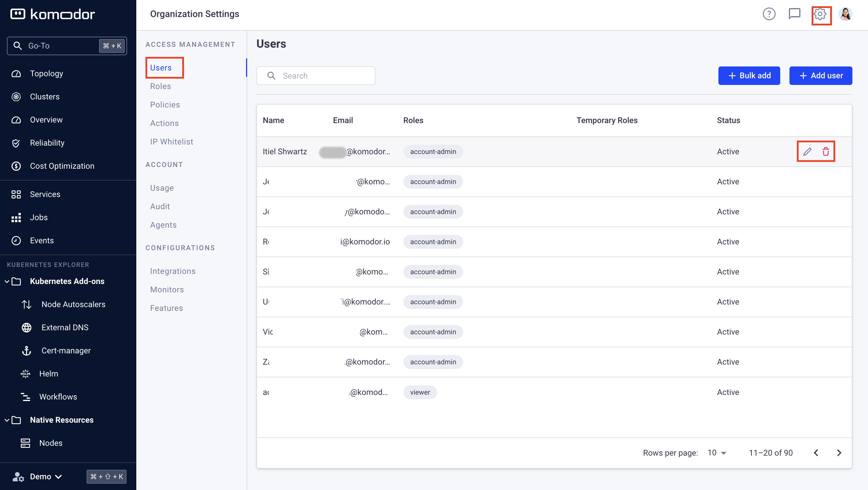The height and width of the screenshot is (490, 868).
Task: Edit Itiel Shwartz with pencil icon
Action: coord(807,151)
